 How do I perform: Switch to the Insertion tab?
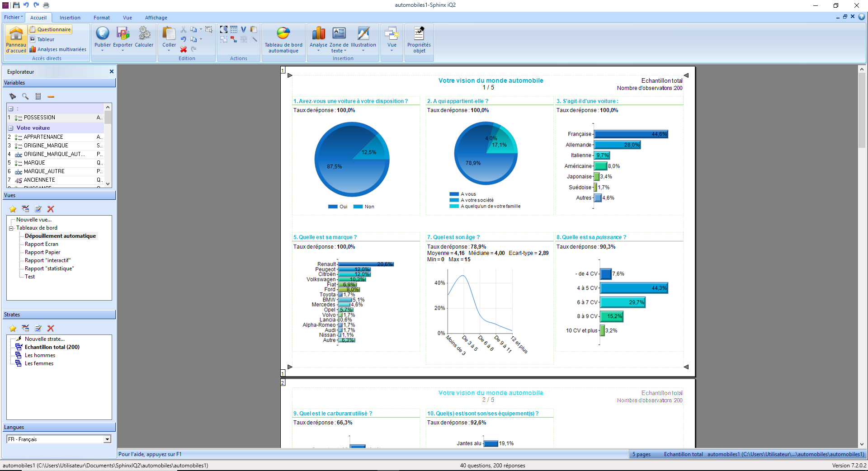tap(70, 18)
